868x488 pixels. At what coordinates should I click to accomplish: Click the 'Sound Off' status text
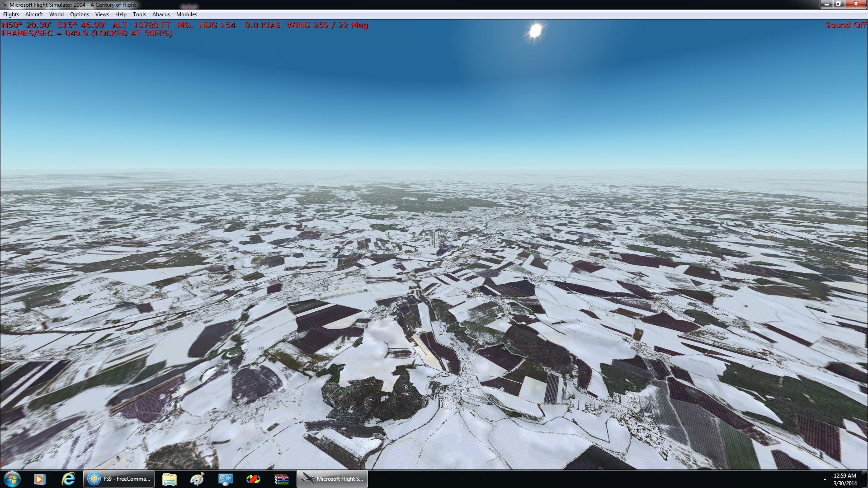pos(846,25)
